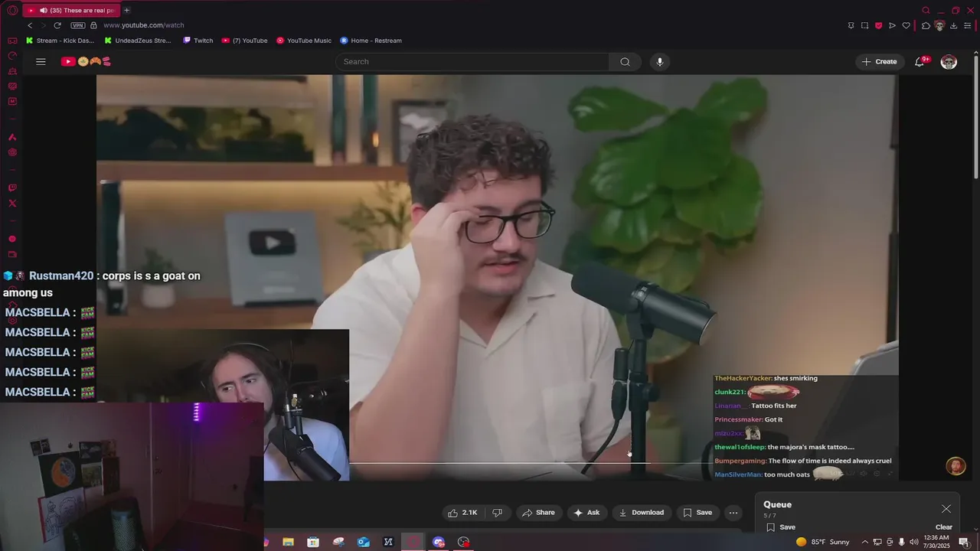Reload the current YouTube page

[x=57, y=25]
